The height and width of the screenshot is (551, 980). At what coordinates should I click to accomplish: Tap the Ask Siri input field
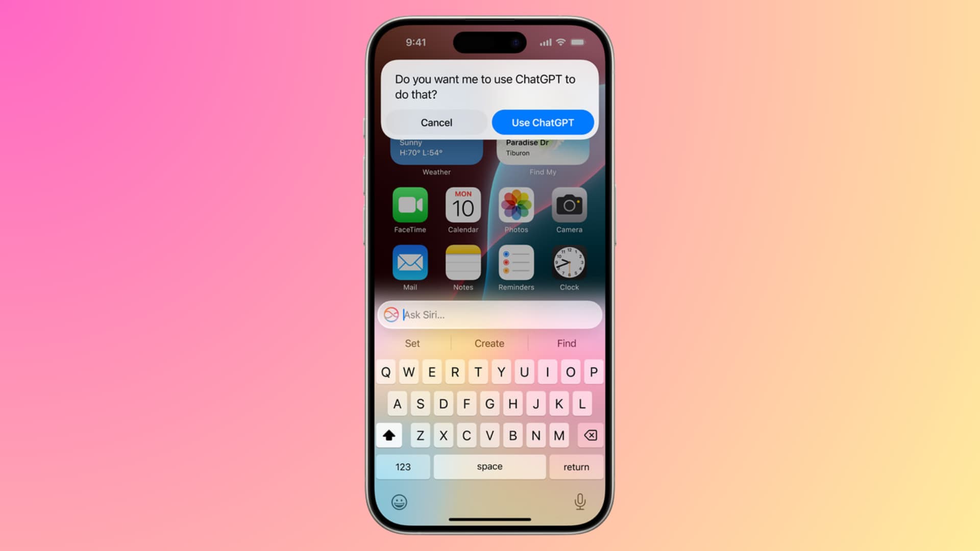coord(490,314)
